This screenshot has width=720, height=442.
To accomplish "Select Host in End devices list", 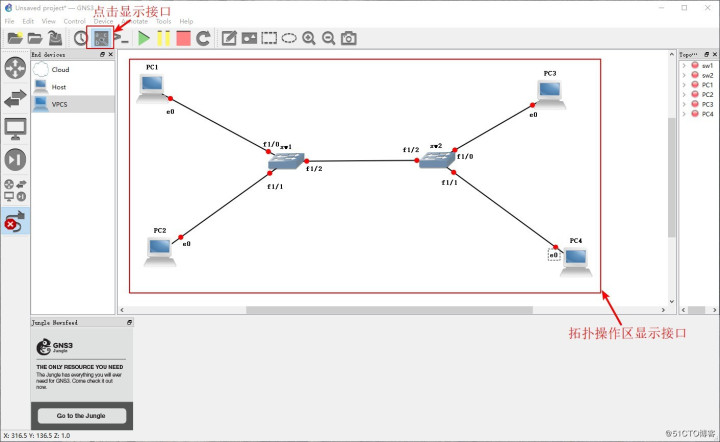I will tap(73, 87).
